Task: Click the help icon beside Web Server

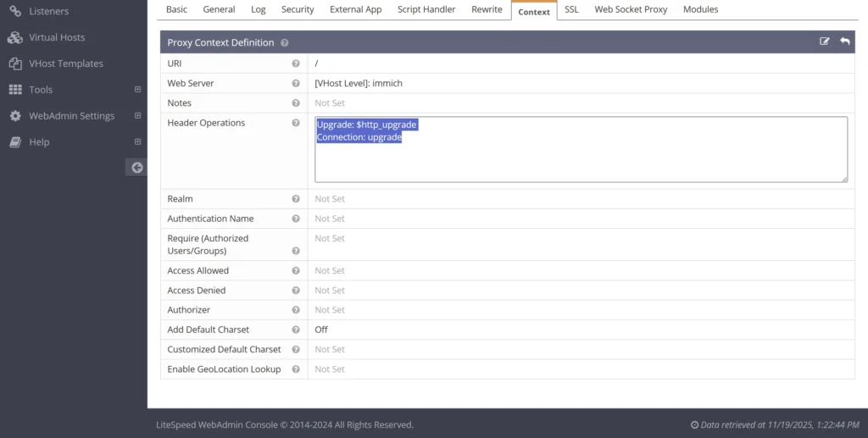Action: click(x=296, y=83)
